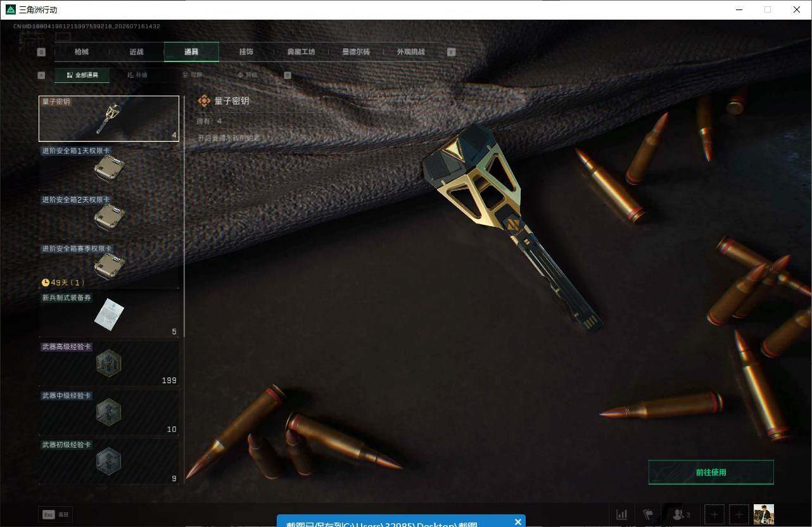812x527 pixels.
Task: Open the 挂饰 tab
Action: 246,52
